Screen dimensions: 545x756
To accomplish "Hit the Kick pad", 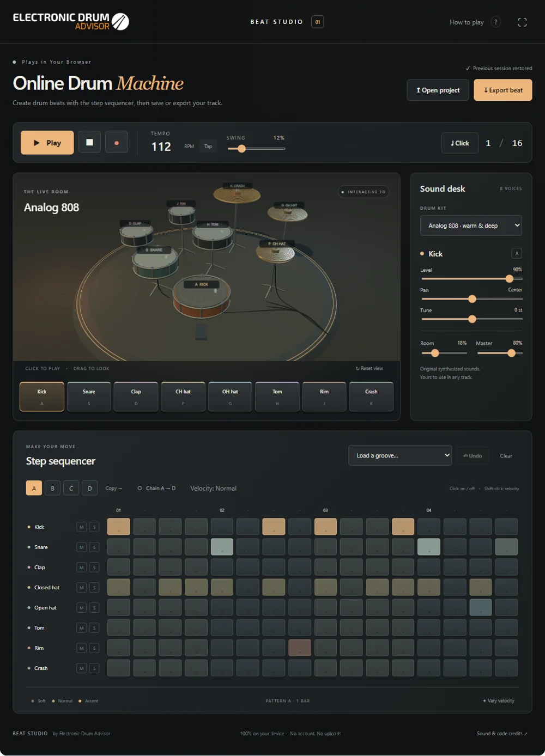I will [x=42, y=397].
